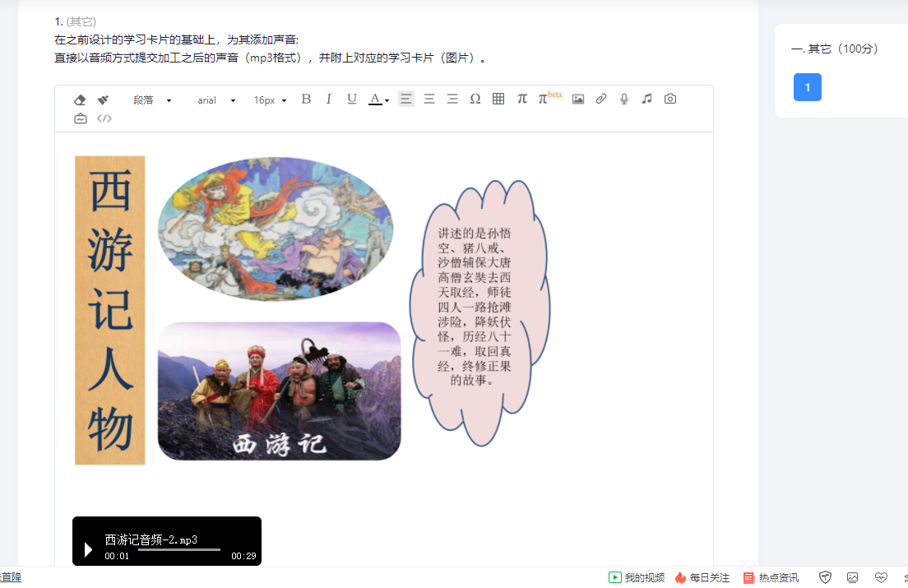Select the format painter brush icon
Image resolution: width=908 pixels, height=588 pixels.
click(103, 100)
